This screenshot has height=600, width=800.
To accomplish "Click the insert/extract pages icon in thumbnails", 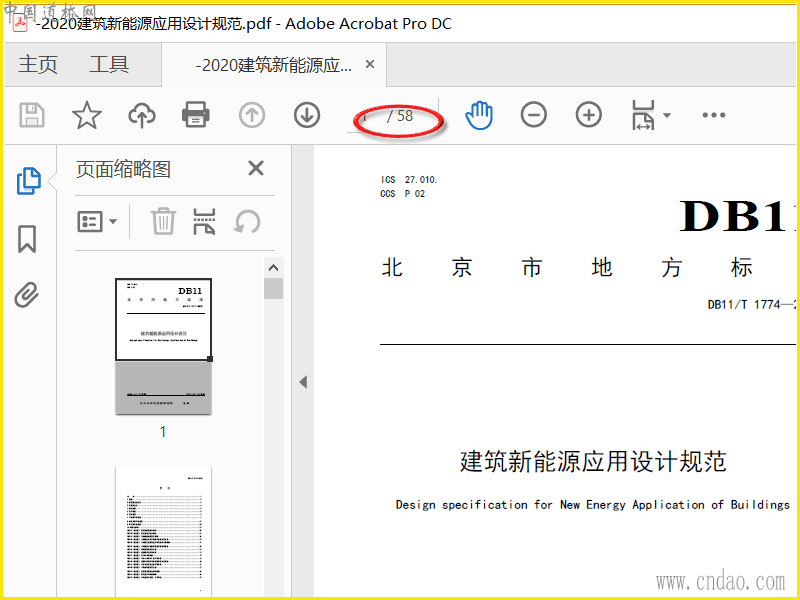I will tap(204, 221).
